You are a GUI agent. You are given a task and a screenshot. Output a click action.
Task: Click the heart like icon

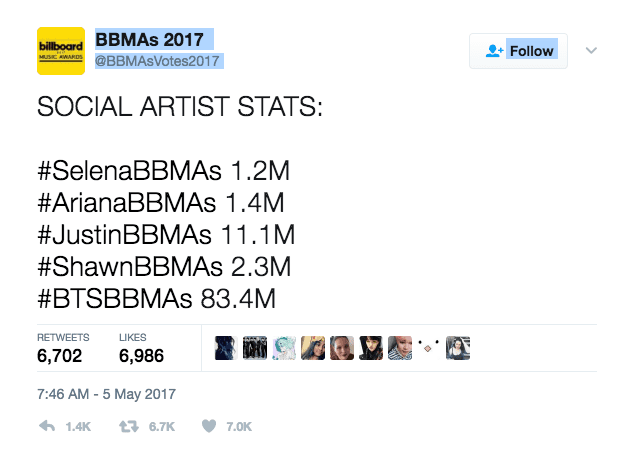209,426
